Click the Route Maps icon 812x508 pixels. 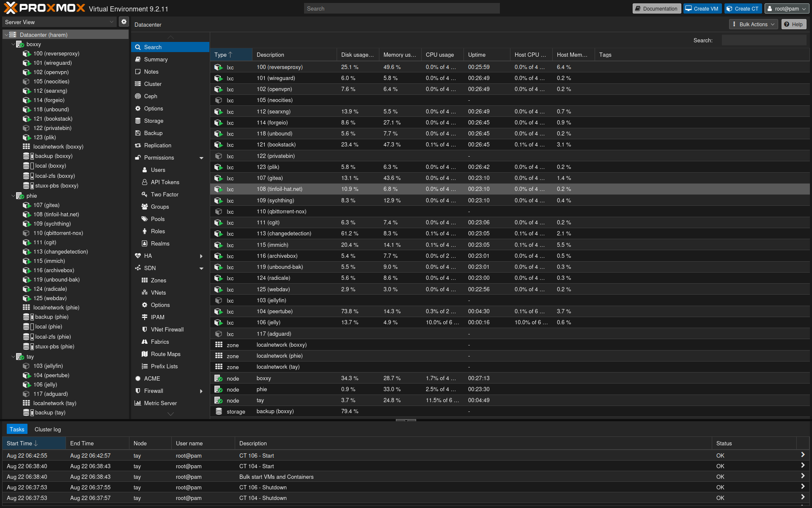coord(145,354)
